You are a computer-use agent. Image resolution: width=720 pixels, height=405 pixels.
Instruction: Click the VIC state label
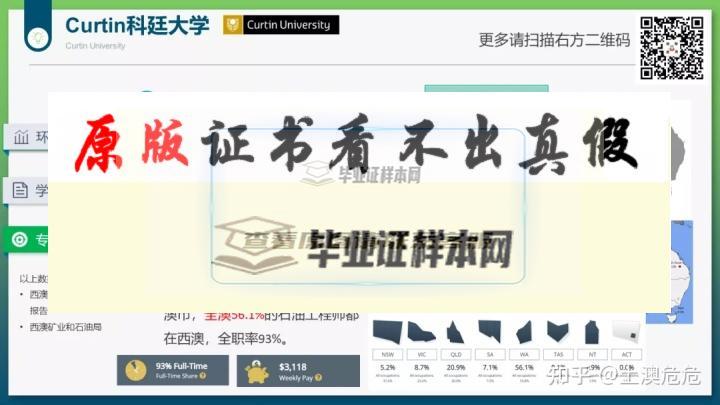pos(422,354)
